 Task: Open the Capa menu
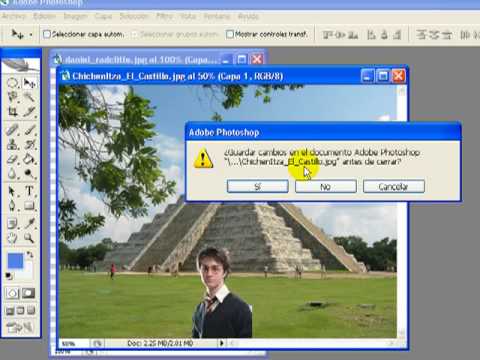103,16
